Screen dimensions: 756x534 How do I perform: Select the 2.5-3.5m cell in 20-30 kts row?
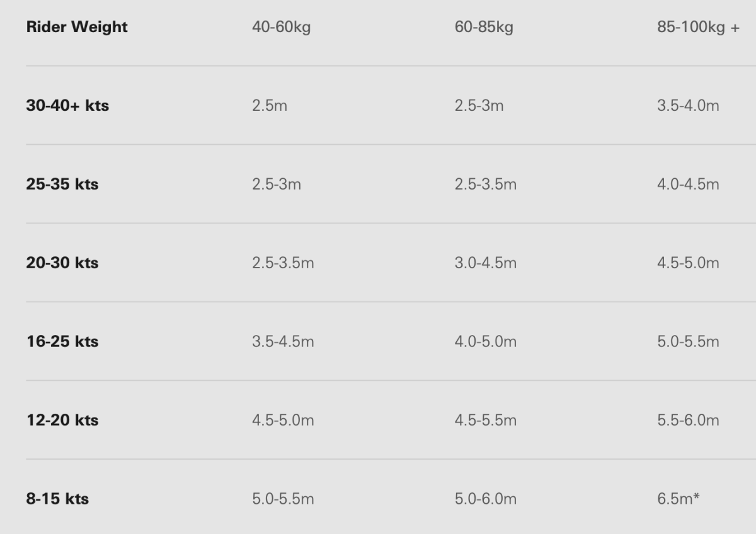[x=283, y=263]
